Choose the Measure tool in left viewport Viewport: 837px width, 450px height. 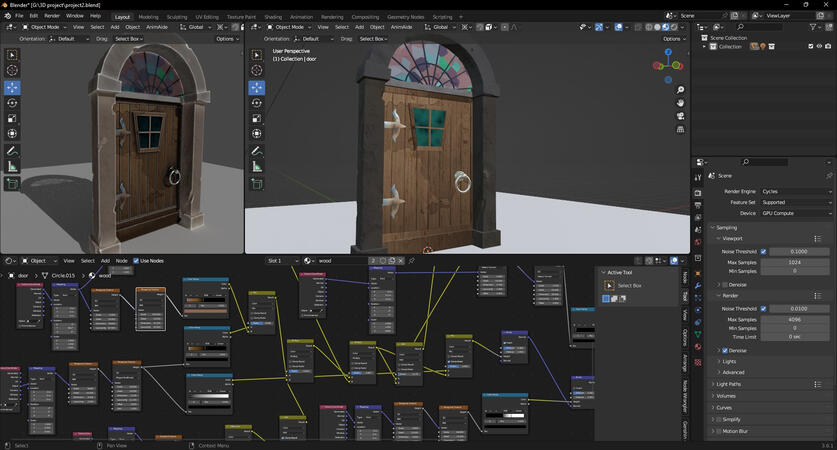click(x=12, y=166)
